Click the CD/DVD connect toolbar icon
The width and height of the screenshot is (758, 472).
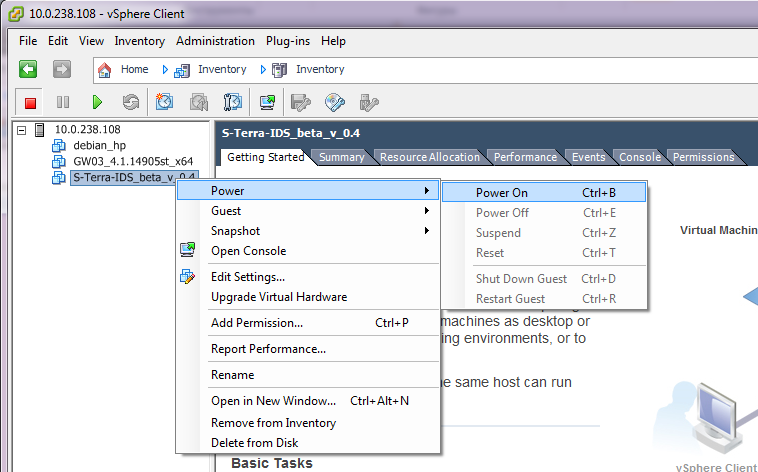pos(335,102)
